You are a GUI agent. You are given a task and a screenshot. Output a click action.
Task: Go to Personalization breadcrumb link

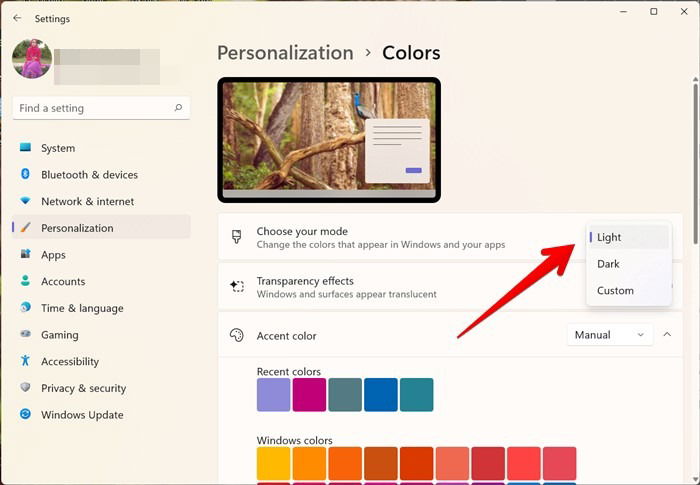(x=285, y=53)
